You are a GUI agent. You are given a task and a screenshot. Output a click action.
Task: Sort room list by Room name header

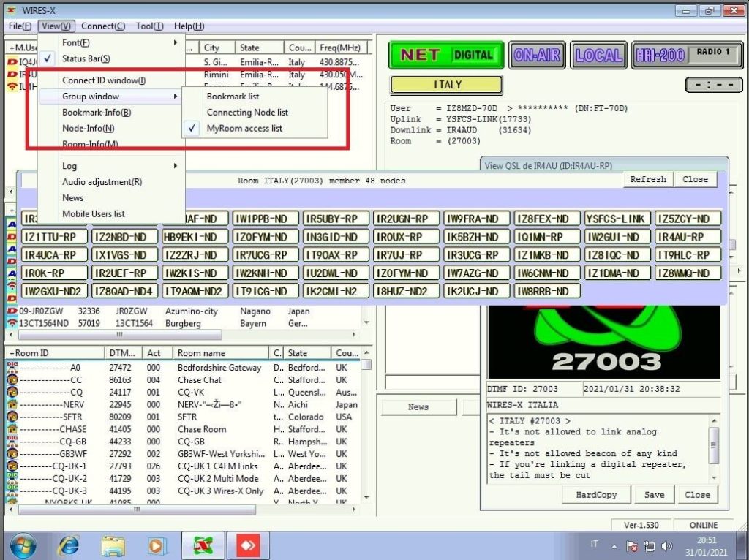point(220,353)
